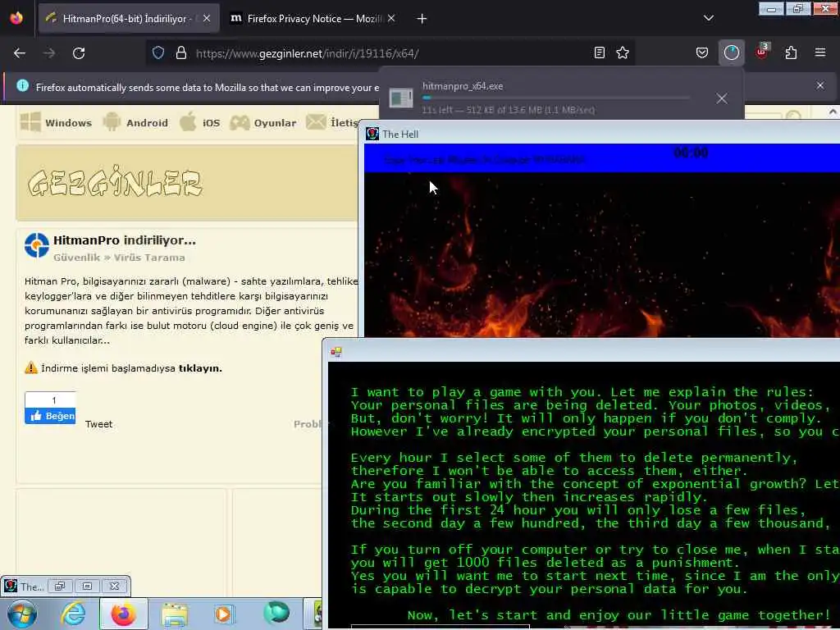
Task: Launch Internet Explorer from taskbar
Action: (x=73, y=614)
